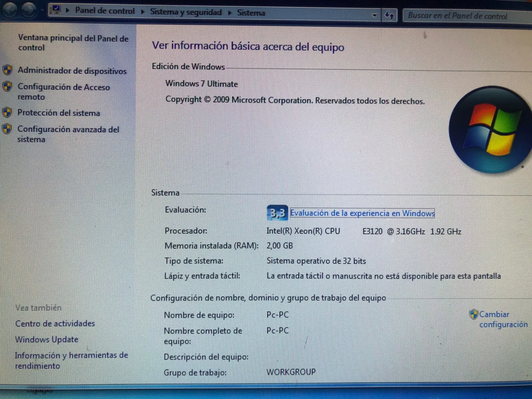
Task: Expand arrow after Panel de control breadcrumb
Action: [x=143, y=12]
